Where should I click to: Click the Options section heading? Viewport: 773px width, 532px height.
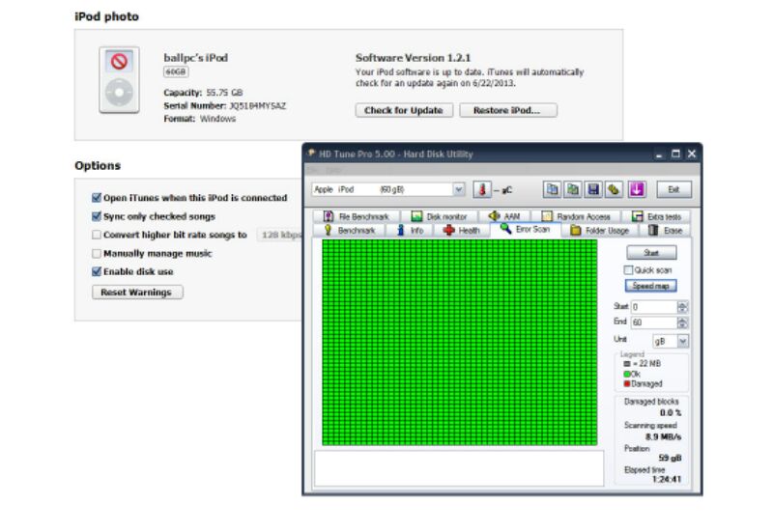coord(98,165)
